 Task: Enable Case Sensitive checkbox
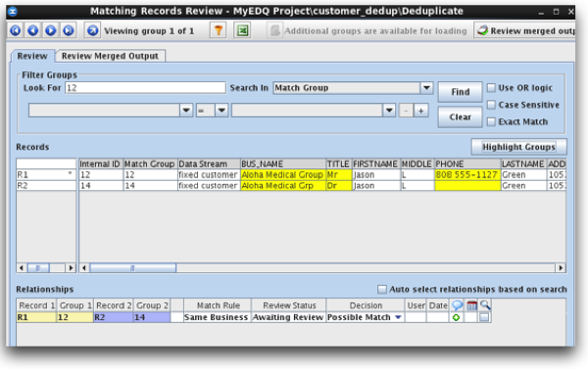tap(491, 105)
